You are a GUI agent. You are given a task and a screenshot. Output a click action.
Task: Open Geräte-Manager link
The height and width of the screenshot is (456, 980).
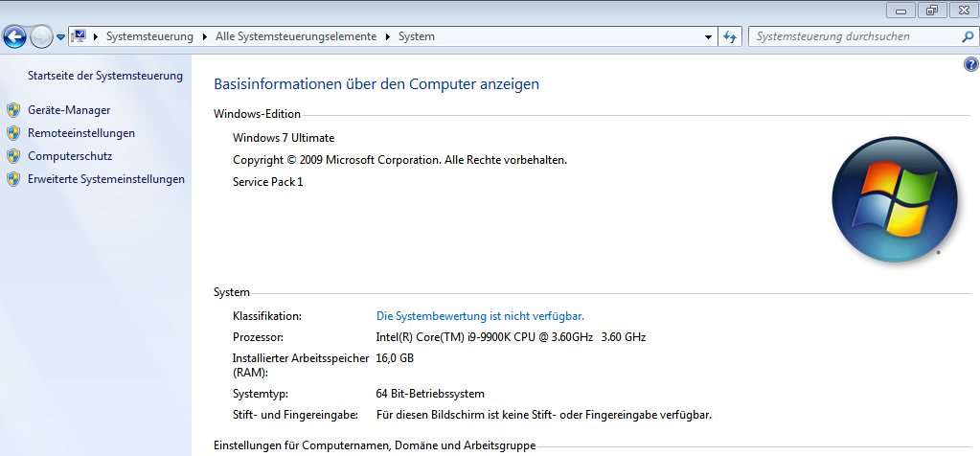pos(69,110)
